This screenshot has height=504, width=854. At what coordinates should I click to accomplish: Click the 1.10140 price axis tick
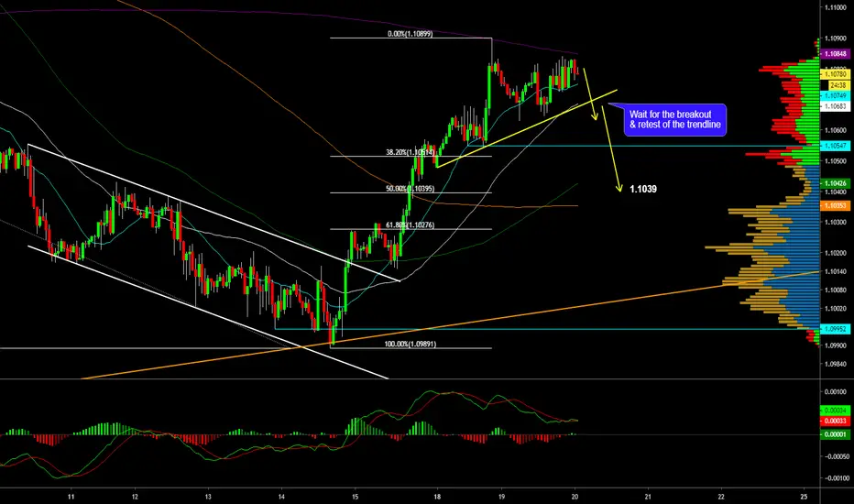point(835,272)
